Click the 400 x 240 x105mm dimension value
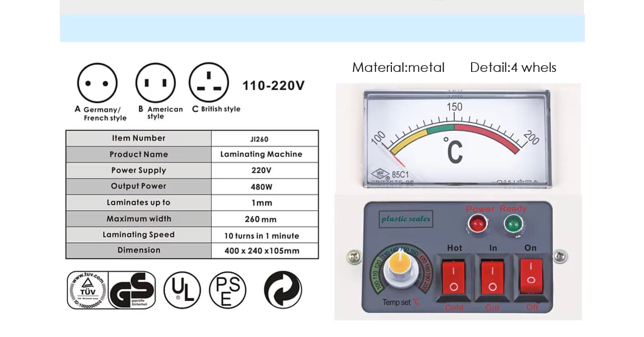The height and width of the screenshot is (337, 644). [262, 251]
